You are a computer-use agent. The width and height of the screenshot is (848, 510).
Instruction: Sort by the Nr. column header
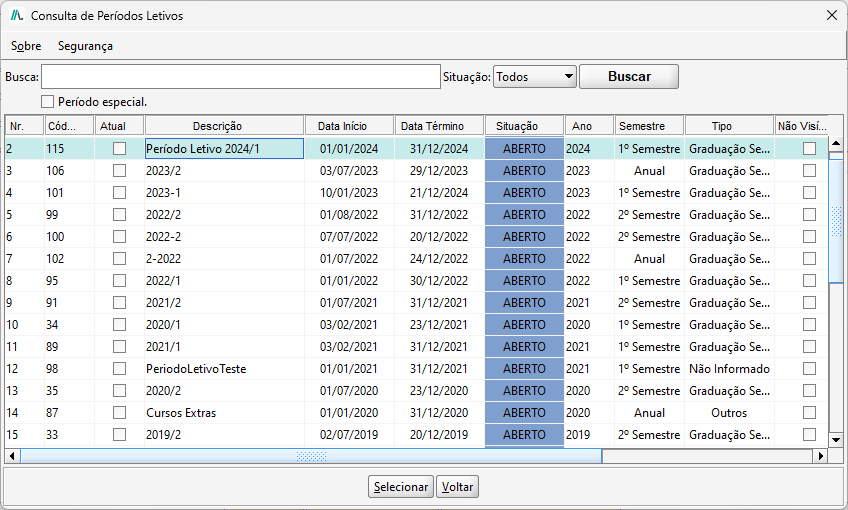click(24, 126)
